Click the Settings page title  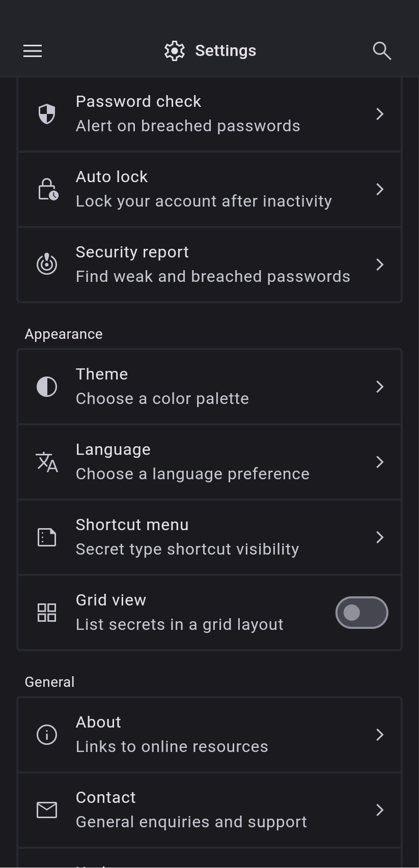pyautogui.click(x=225, y=51)
